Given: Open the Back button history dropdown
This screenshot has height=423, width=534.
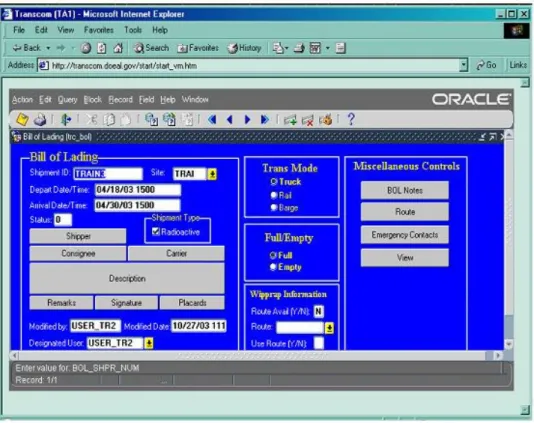Looking at the screenshot, I should (x=48, y=48).
